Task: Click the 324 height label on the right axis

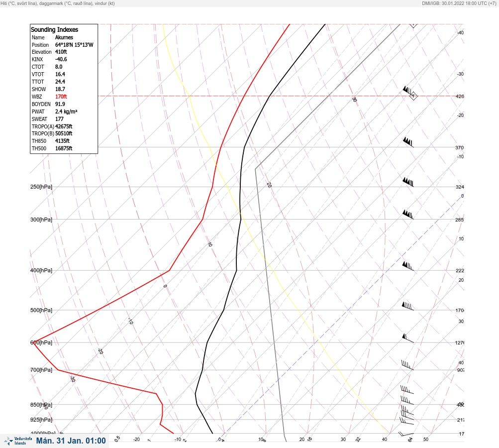Action: click(x=460, y=187)
